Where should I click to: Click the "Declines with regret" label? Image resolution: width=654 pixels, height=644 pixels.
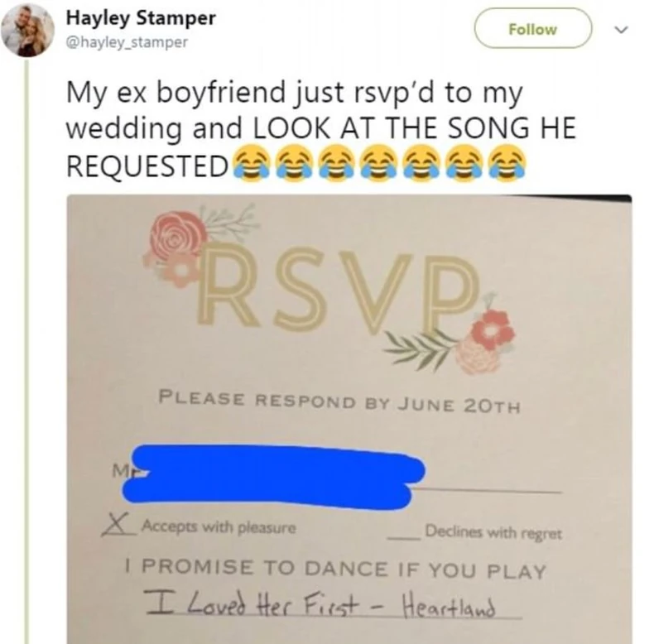pos(493,533)
